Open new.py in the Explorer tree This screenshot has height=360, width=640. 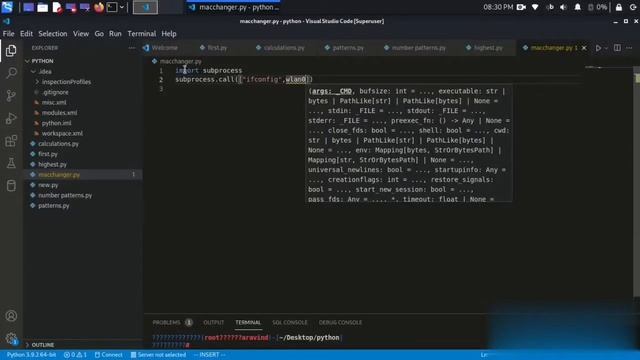point(48,185)
